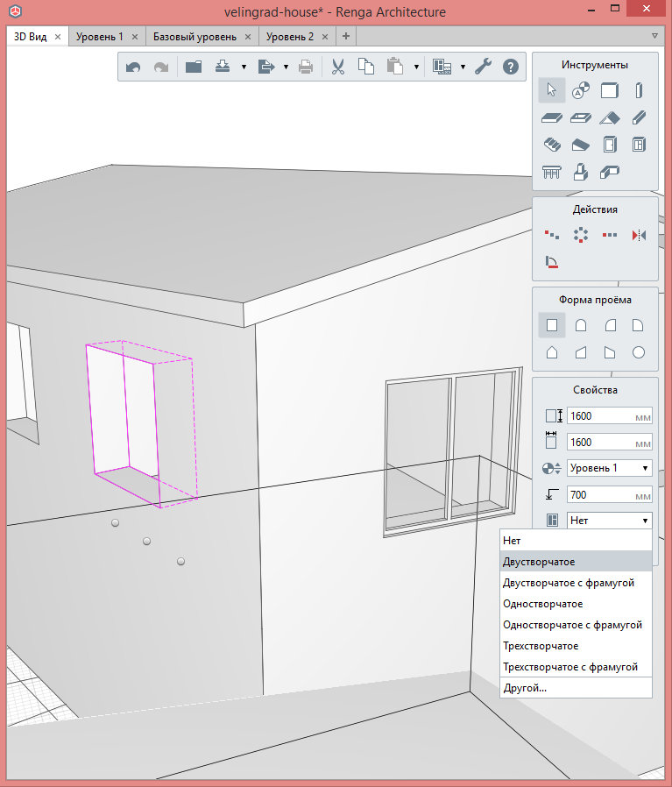Open the Save dropdown arrow
This screenshot has height=787, width=672.
click(x=244, y=67)
